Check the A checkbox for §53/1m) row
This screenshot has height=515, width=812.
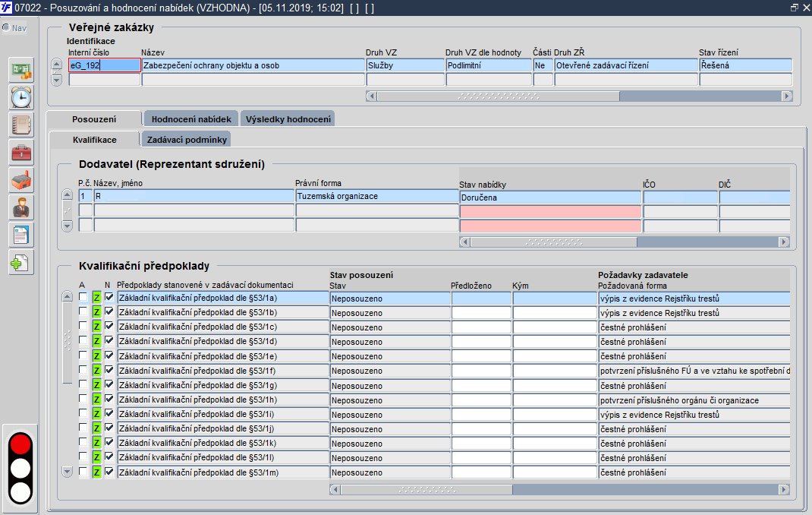[x=83, y=472]
